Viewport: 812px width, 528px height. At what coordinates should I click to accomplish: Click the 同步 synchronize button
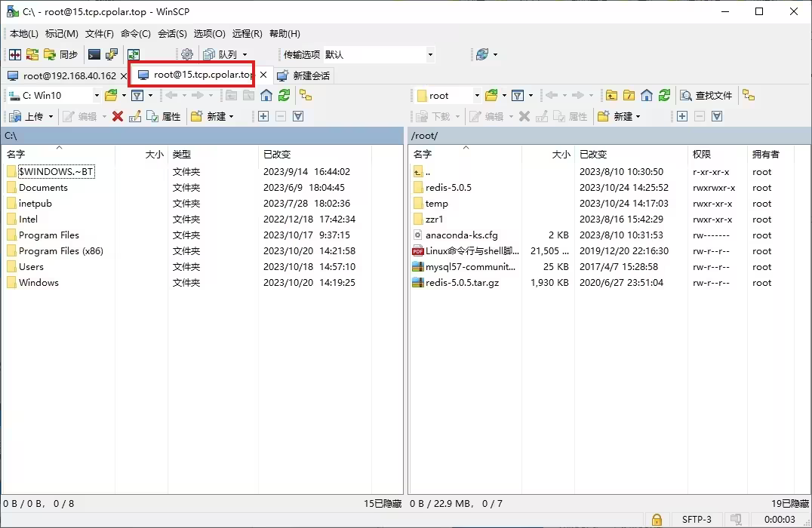61,54
